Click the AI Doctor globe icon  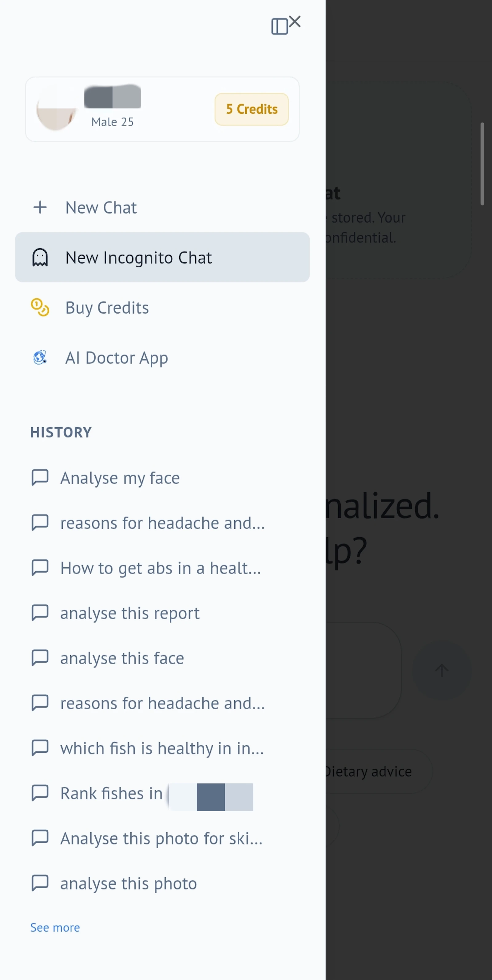pyautogui.click(x=40, y=358)
